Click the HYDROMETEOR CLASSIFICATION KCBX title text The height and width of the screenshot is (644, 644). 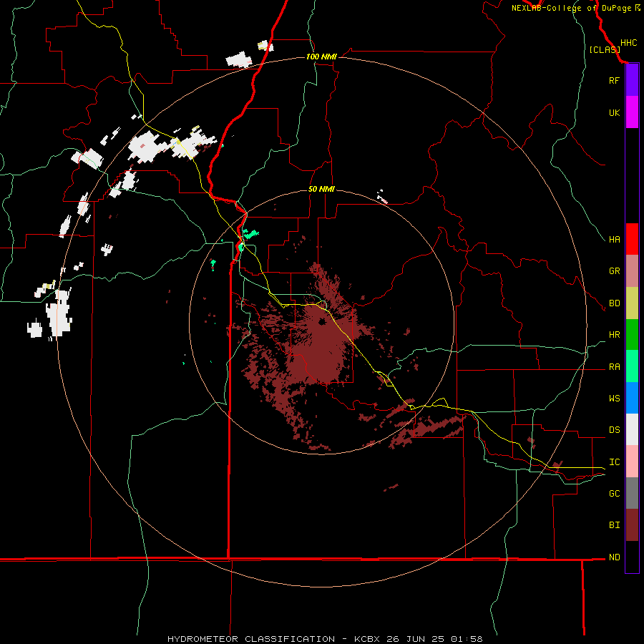(x=324, y=639)
